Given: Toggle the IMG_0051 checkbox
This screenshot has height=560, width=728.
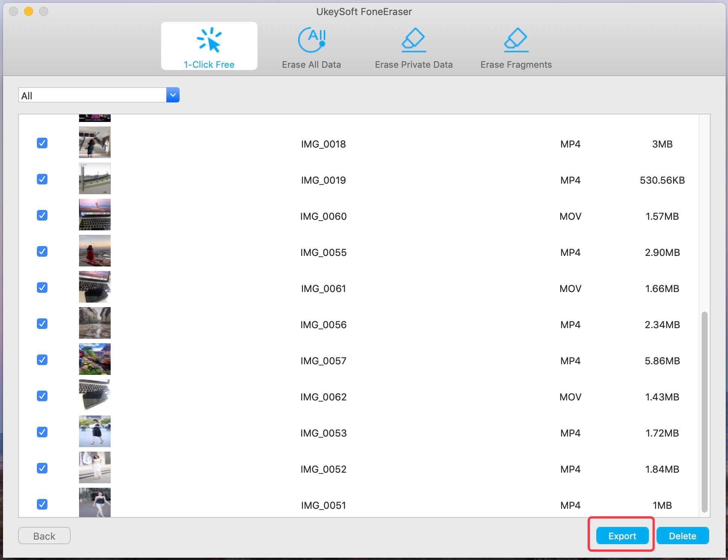Looking at the screenshot, I should (42, 504).
